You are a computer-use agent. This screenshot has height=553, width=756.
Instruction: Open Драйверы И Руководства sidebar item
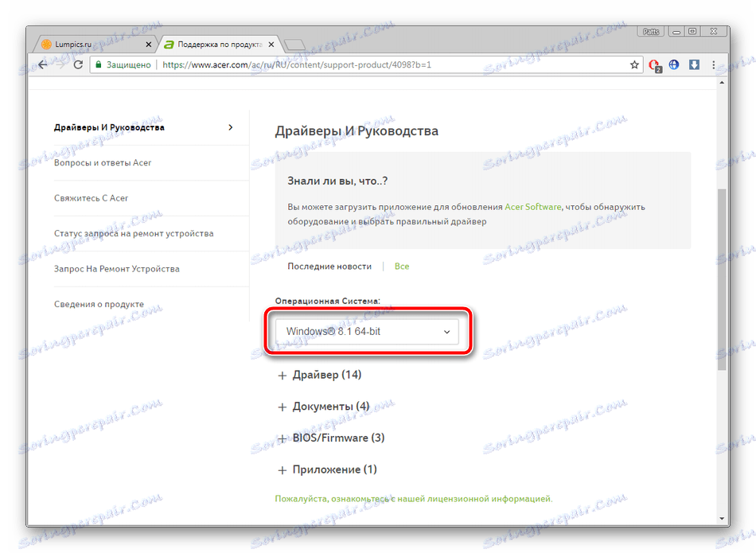(x=110, y=127)
